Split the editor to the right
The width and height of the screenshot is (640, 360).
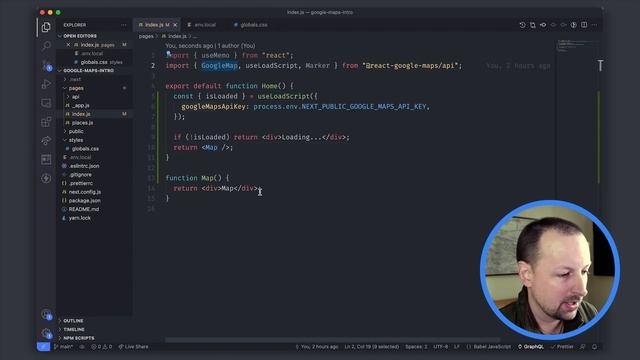584,25
